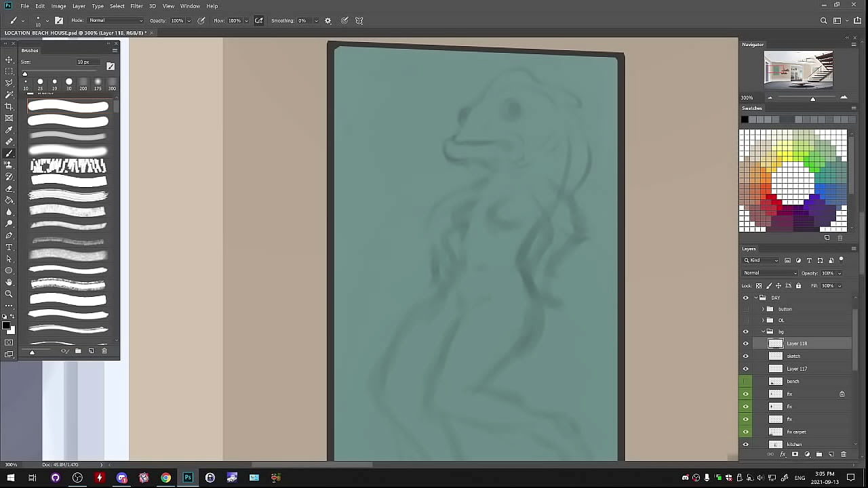
Task: Open the brush Mode dropdown
Action: tap(116, 20)
